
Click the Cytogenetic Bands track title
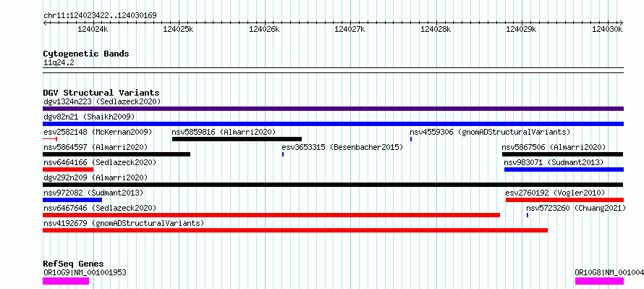coord(86,54)
